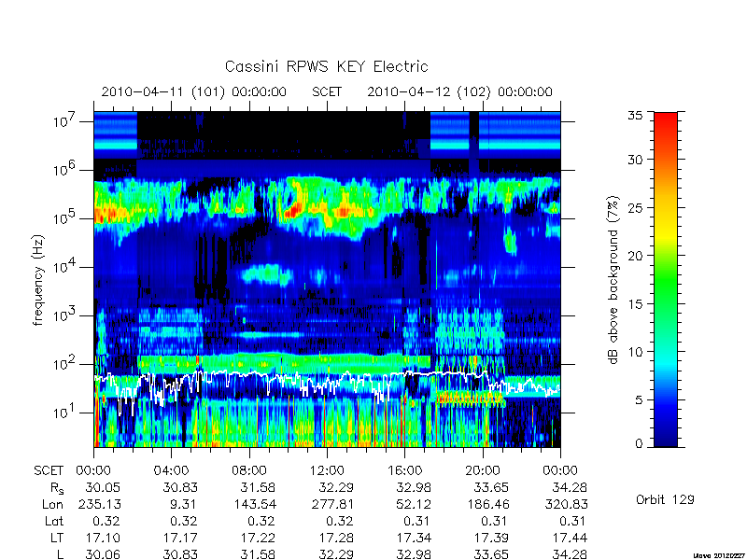
Task: Click the 'LT' row label
Action: click(x=57, y=539)
